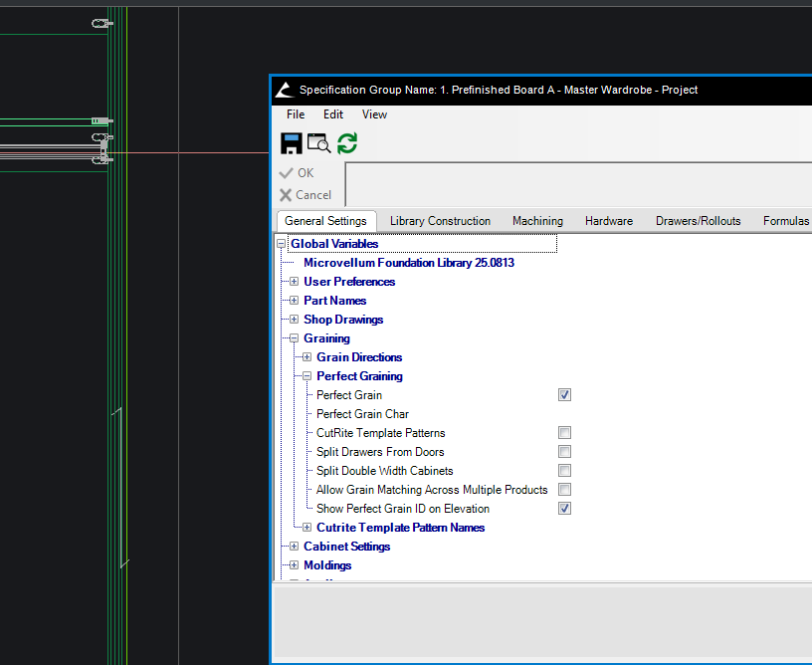Enable Split Drawers From Doors checkbox

[564, 452]
